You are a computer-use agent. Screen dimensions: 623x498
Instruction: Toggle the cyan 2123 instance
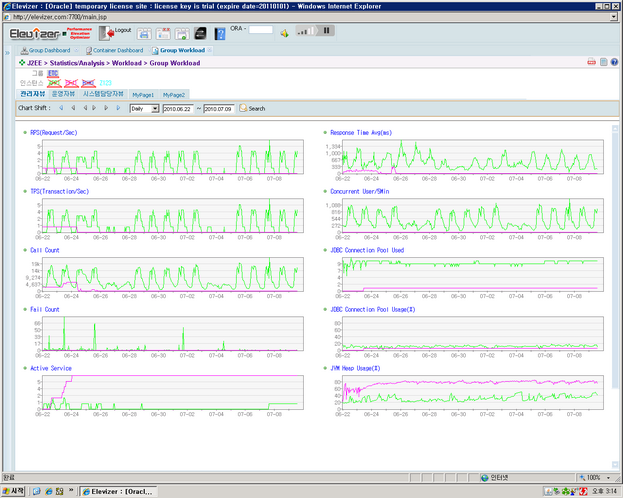105,83
